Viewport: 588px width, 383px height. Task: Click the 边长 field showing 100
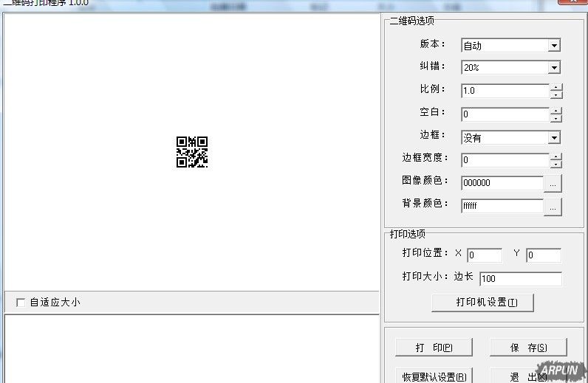click(x=521, y=278)
